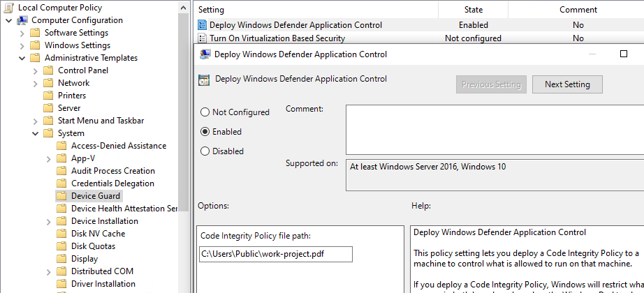Click the setting icon beside the dialog heading
644x293 pixels.
pos(204,80)
